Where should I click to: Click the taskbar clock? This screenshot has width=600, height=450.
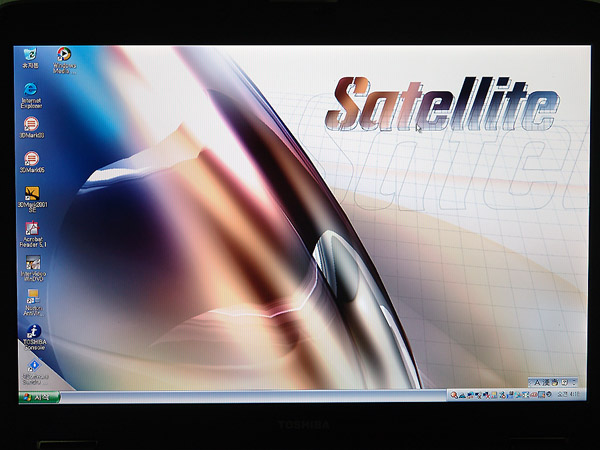point(568,394)
